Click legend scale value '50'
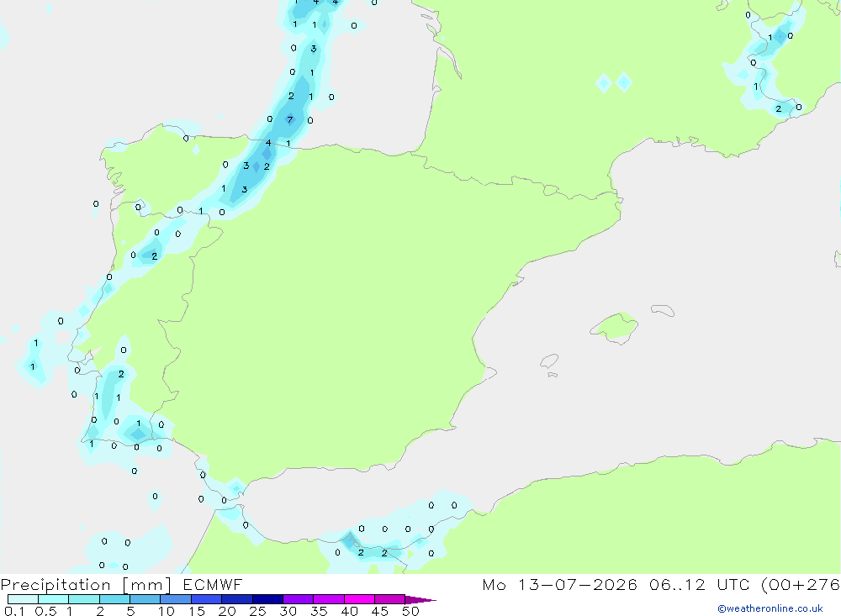 tap(410, 611)
